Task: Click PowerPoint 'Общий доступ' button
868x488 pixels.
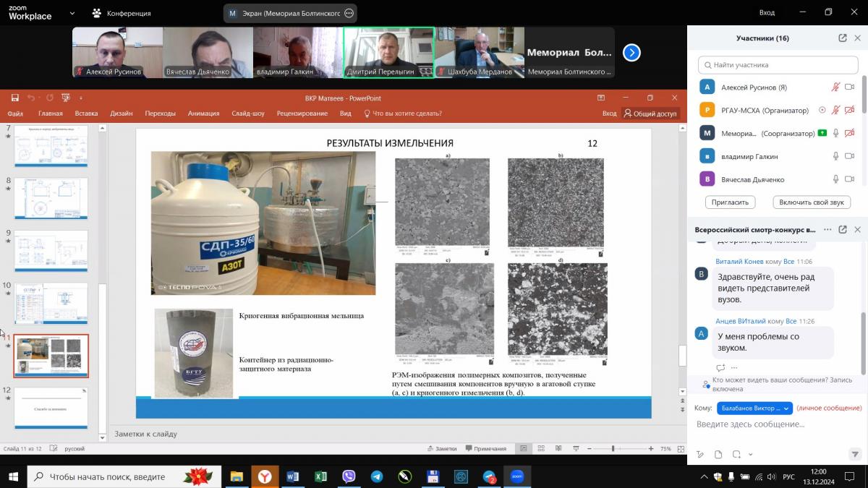Action: click(x=650, y=114)
